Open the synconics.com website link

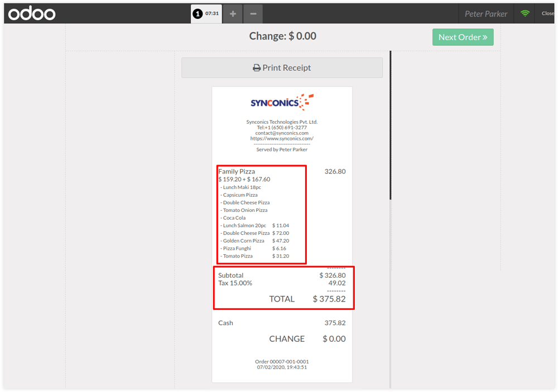282,139
